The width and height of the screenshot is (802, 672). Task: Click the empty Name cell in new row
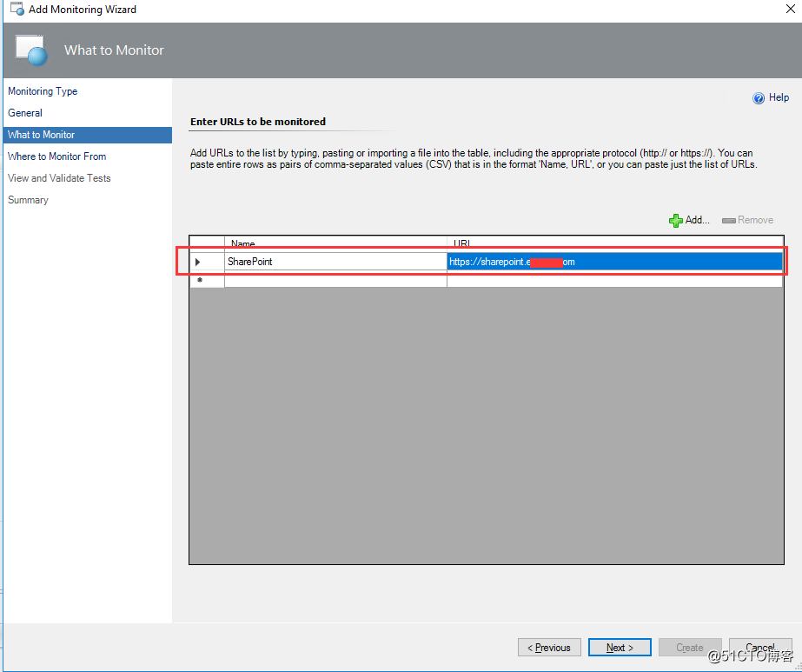(x=335, y=281)
